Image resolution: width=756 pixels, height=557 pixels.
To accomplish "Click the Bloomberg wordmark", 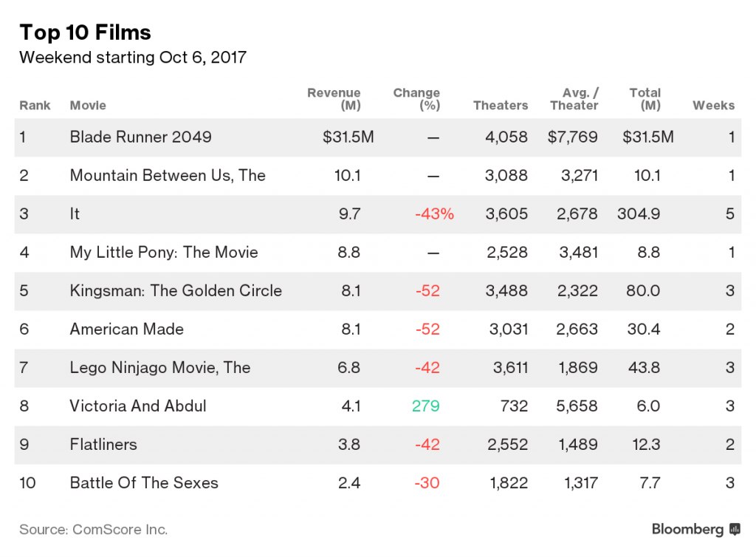I will pos(687,529).
